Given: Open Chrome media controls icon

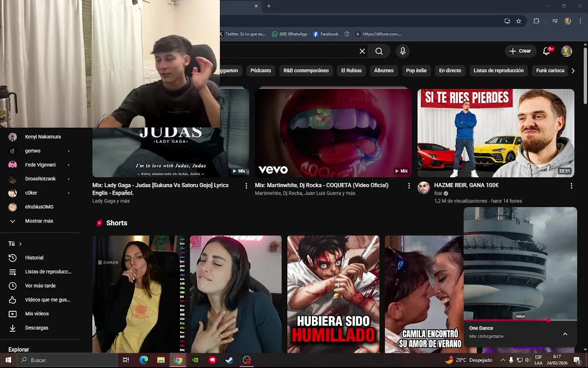Looking at the screenshot, I should (x=555, y=21).
